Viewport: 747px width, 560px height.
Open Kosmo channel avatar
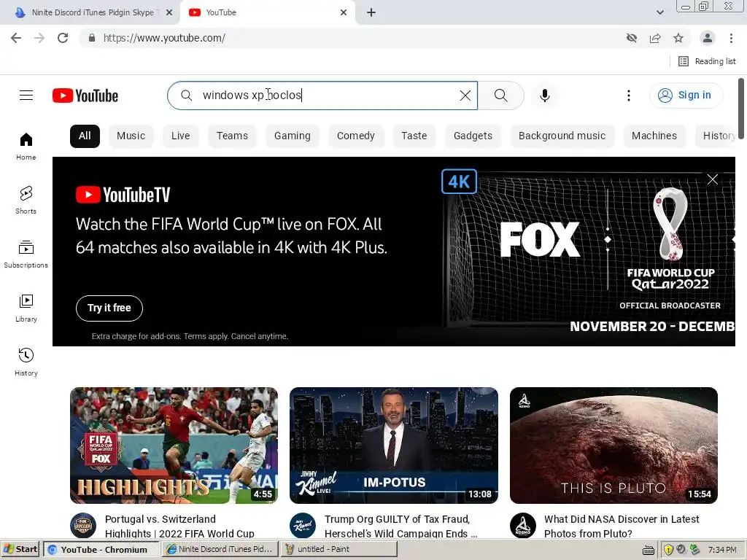(x=522, y=526)
